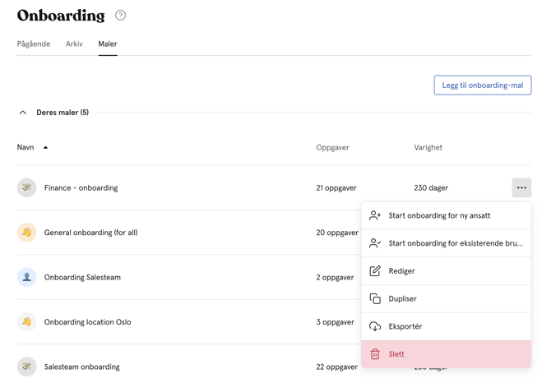The width and height of the screenshot is (551, 392).
Task: Click the Varighet column header
Action: 428,148
